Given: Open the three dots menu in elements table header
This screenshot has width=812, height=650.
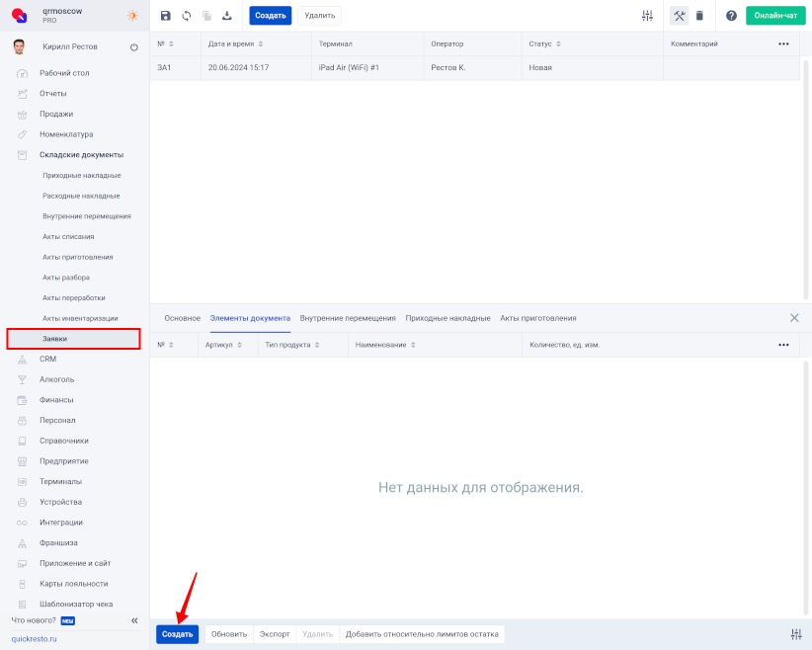Looking at the screenshot, I should pos(783,345).
